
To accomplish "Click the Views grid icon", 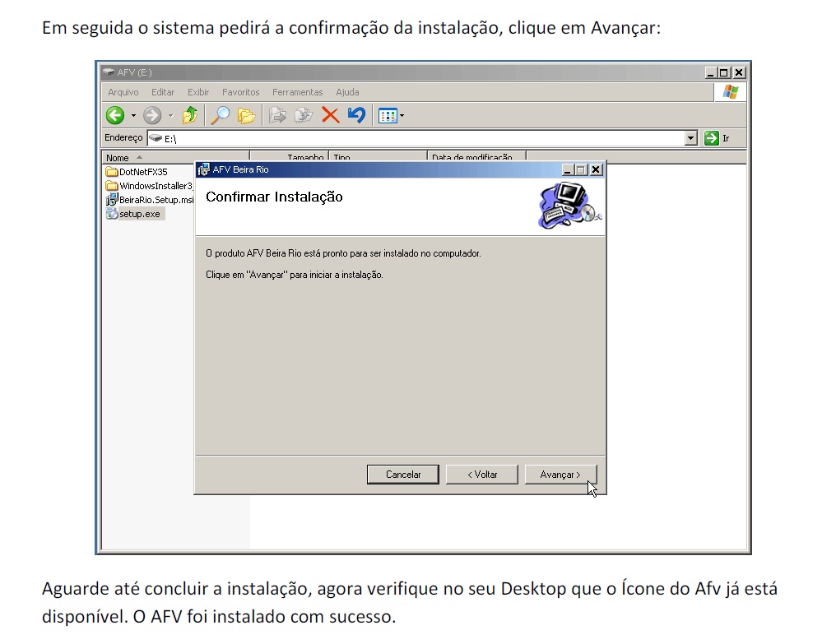I will point(387,116).
